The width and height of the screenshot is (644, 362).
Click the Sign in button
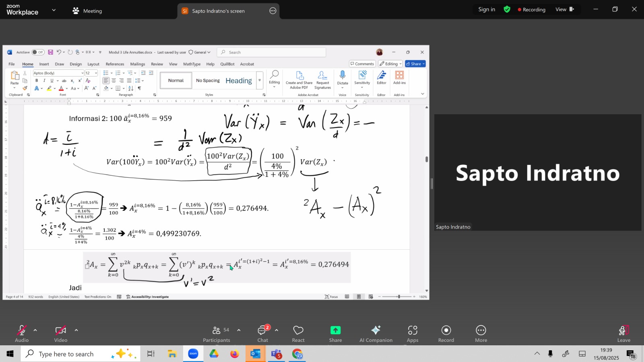[487, 9]
